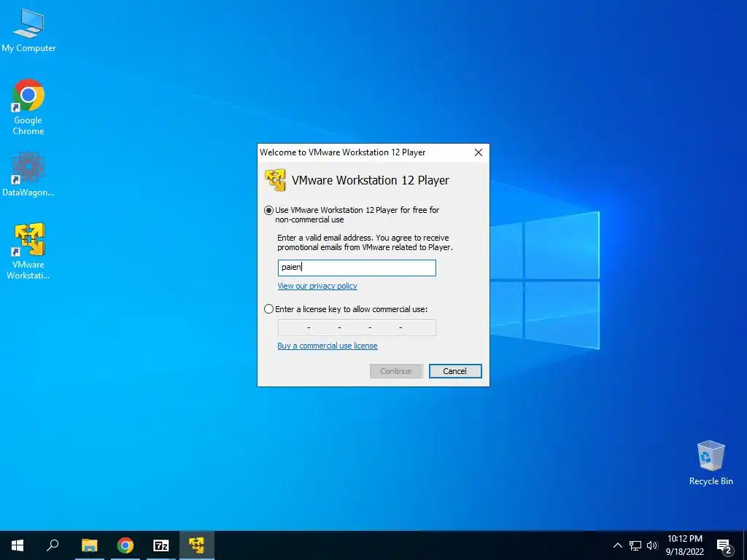Focus the email address input field
The image size is (747, 560).
tap(357, 268)
